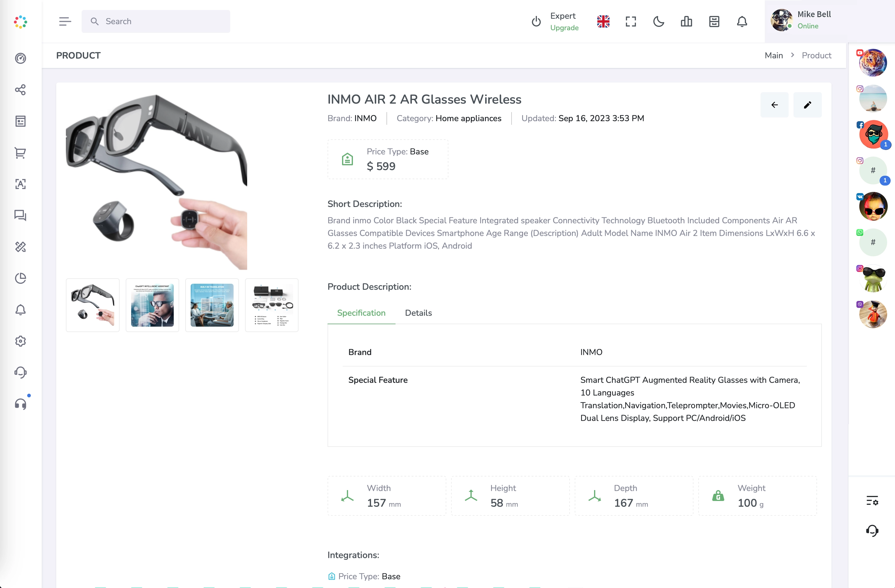Click the pencil edit product button

click(x=807, y=105)
